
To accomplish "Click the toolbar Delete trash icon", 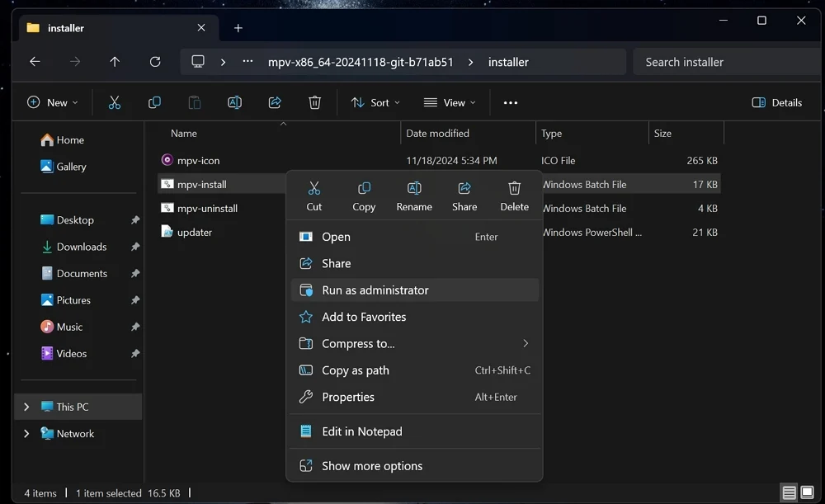I will 314,102.
